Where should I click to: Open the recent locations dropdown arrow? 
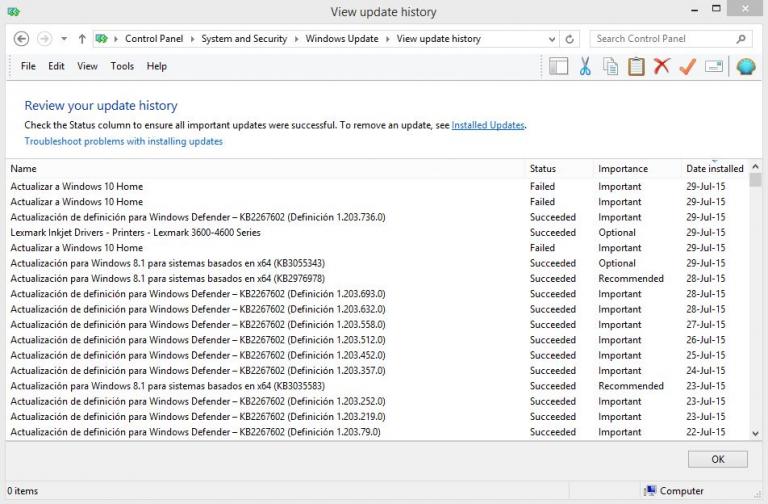(x=64, y=39)
